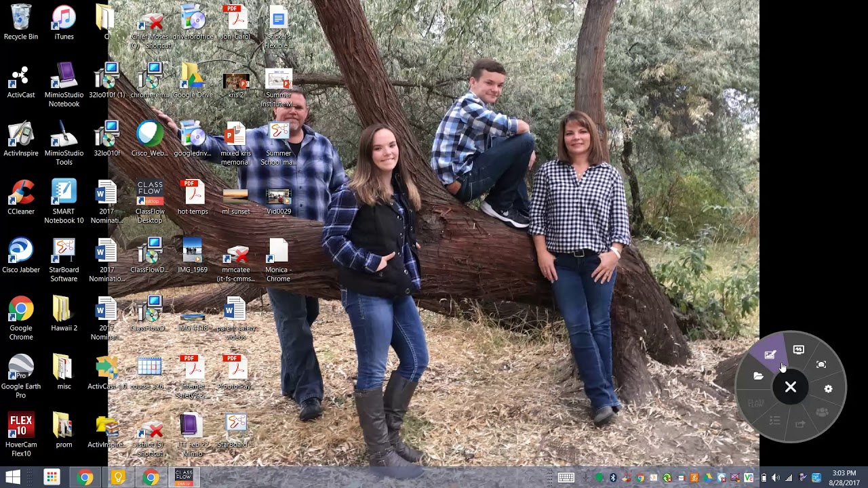Select the poll list icon in radial menu

[775, 421]
